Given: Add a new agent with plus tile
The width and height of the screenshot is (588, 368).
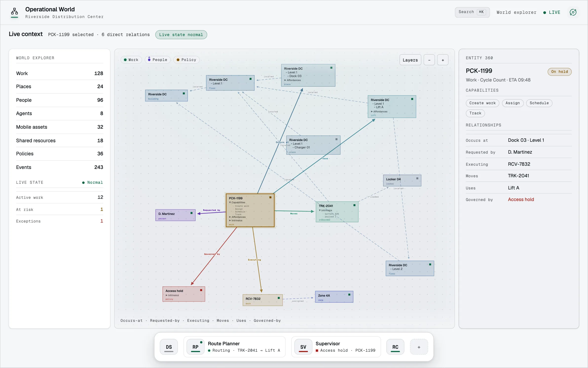Looking at the screenshot, I should coord(419,347).
